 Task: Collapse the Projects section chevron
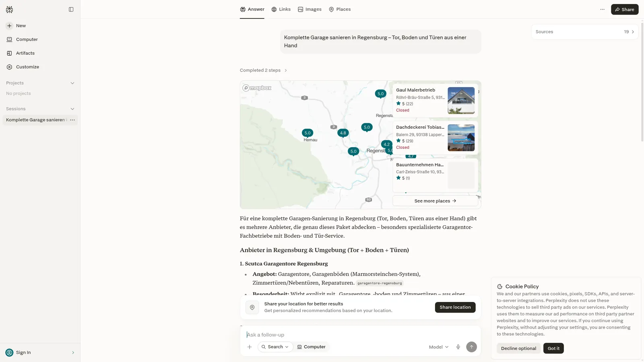pyautogui.click(x=72, y=83)
